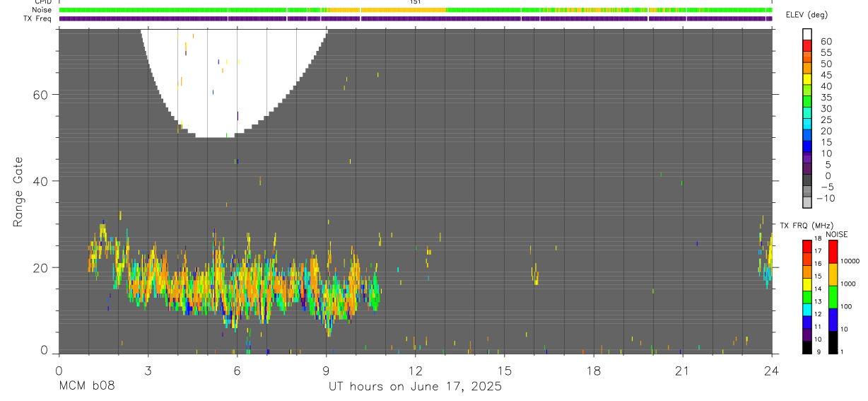Click the 21 hour tick label

point(682,371)
